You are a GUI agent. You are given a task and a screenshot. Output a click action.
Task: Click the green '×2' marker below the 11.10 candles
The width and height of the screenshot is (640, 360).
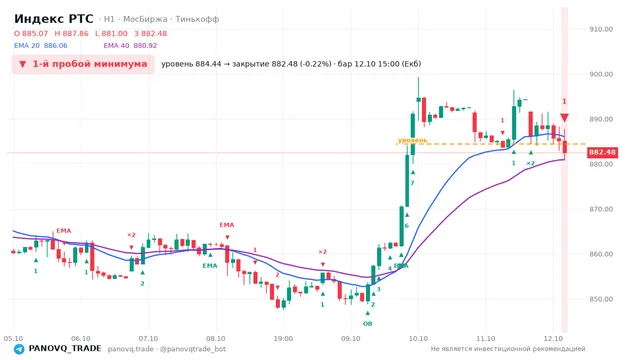(530, 163)
